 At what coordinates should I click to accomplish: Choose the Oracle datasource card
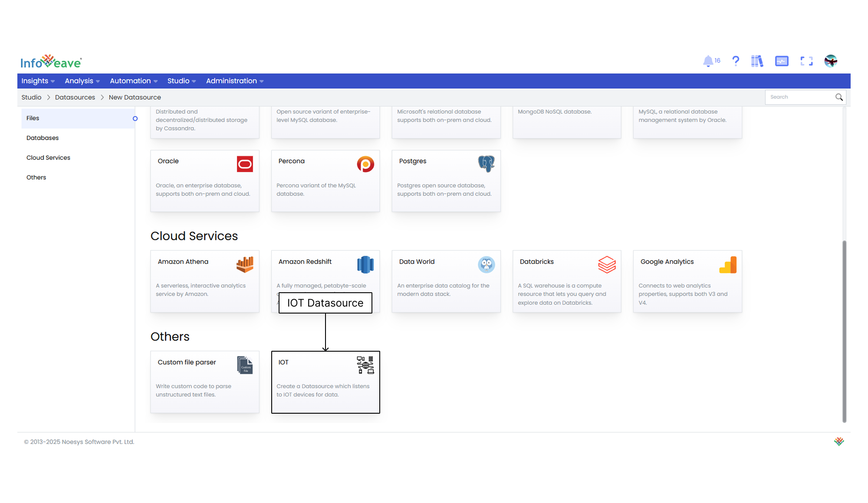coord(205,181)
